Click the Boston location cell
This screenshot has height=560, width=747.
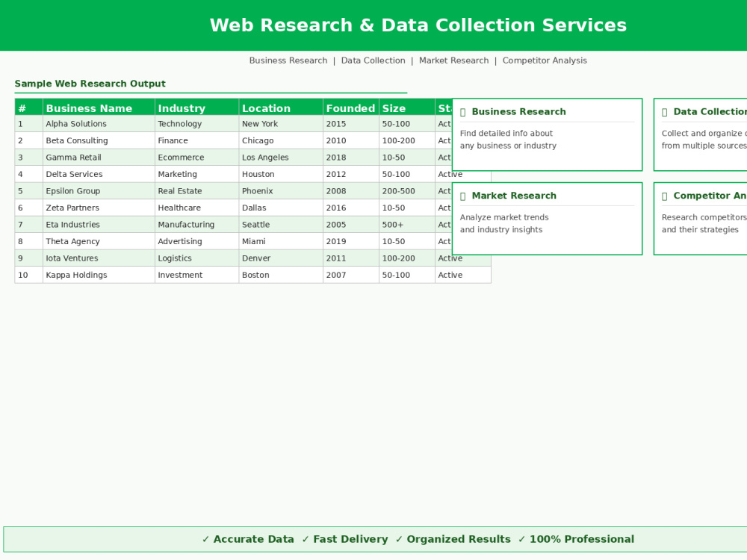pyautogui.click(x=281, y=275)
